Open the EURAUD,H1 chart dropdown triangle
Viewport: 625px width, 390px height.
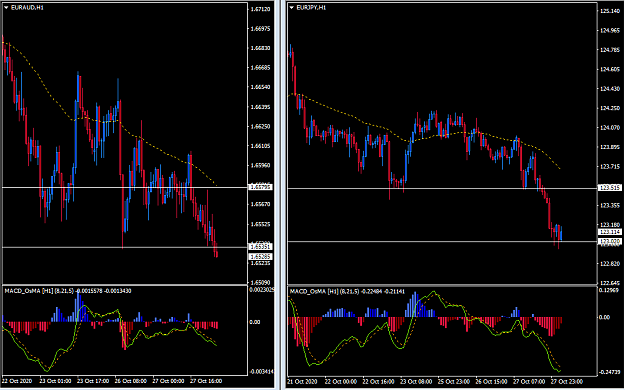point(6,8)
